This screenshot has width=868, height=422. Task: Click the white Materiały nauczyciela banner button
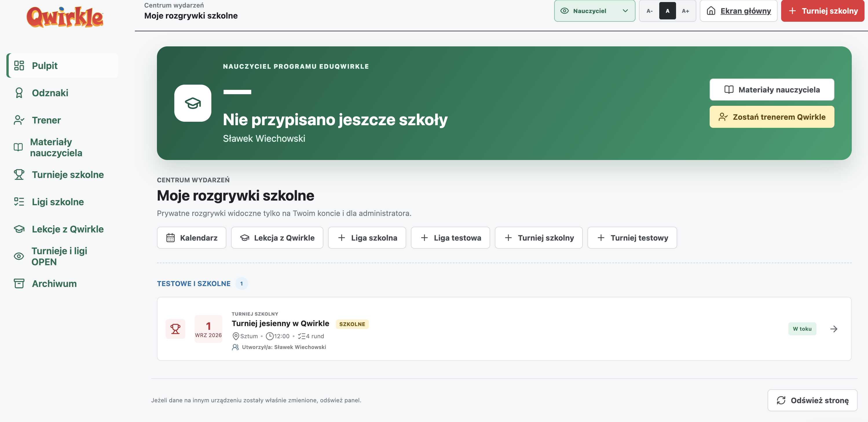point(772,89)
